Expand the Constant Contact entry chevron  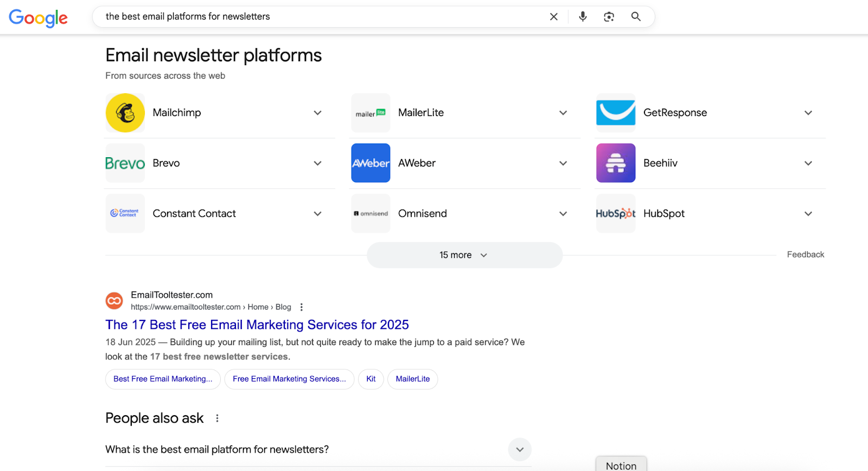click(x=318, y=214)
